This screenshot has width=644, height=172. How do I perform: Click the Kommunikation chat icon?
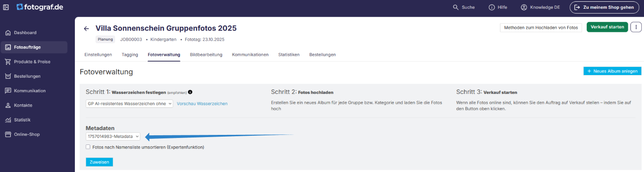point(8,91)
